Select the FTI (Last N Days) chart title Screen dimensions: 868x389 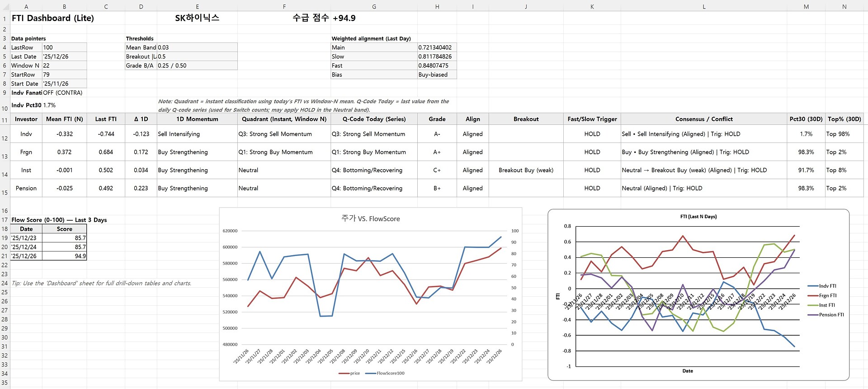pos(698,217)
